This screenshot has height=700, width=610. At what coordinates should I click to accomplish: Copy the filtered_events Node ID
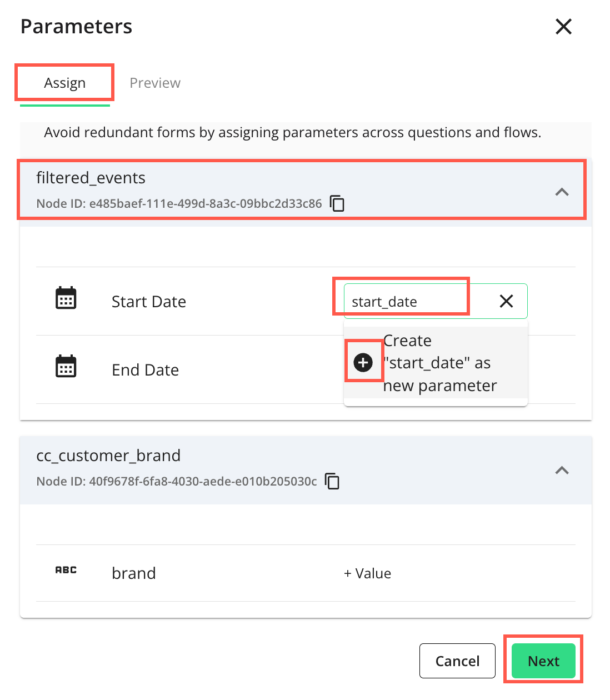click(337, 203)
